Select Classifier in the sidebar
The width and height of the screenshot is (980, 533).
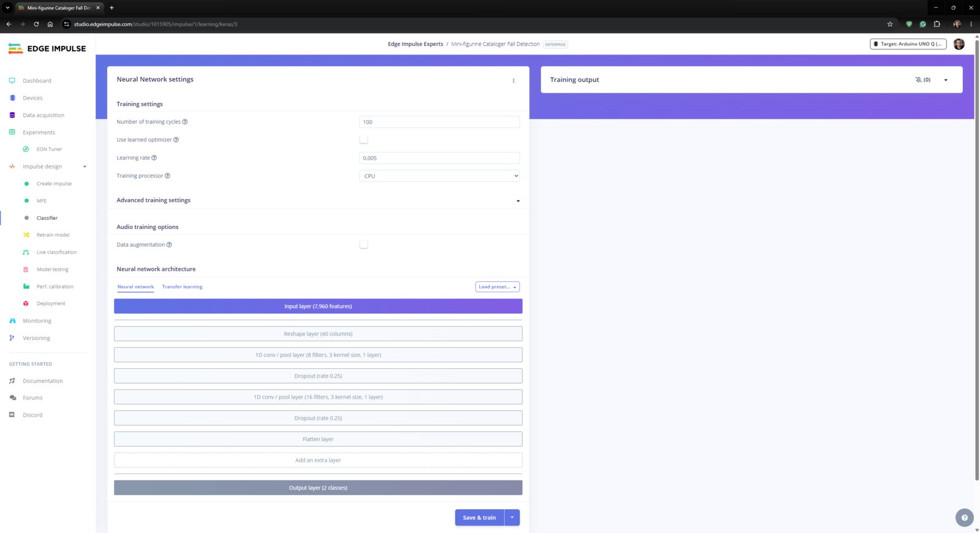point(47,218)
